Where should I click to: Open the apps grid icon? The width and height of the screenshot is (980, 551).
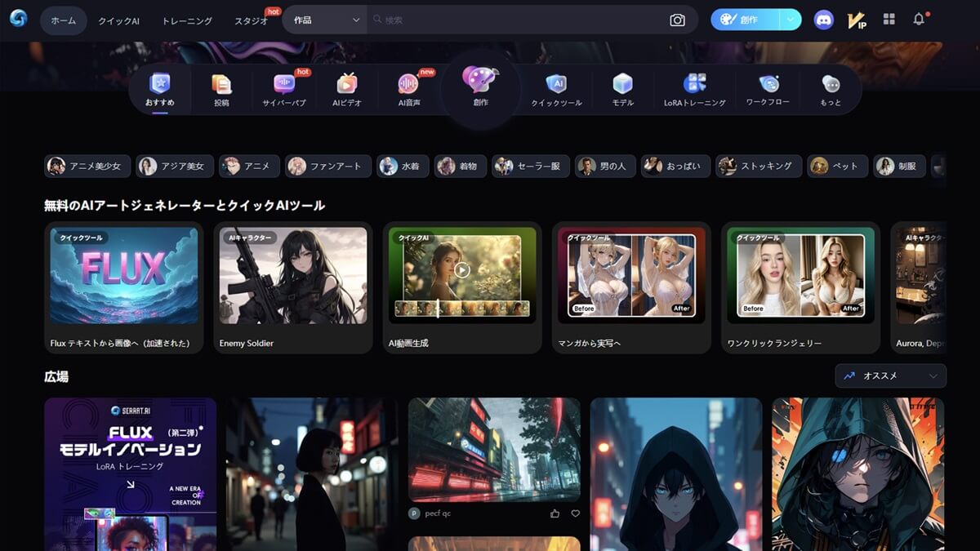889,20
